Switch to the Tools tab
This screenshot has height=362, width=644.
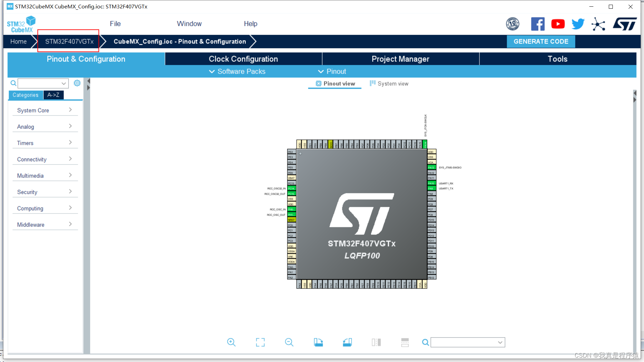pyautogui.click(x=557, y=59)
